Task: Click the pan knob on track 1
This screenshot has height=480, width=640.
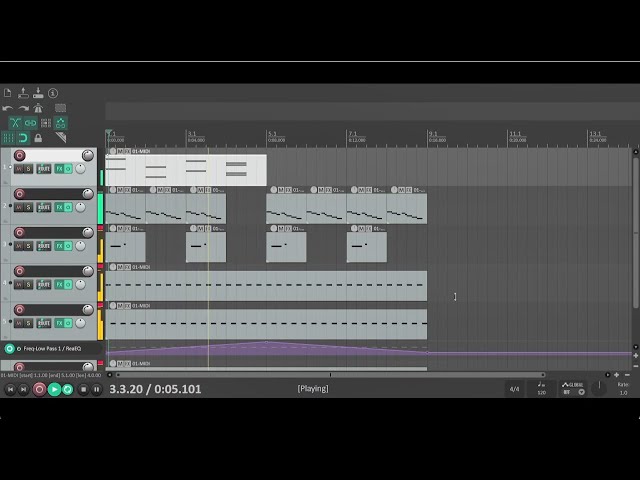Action: click(80, 169)
